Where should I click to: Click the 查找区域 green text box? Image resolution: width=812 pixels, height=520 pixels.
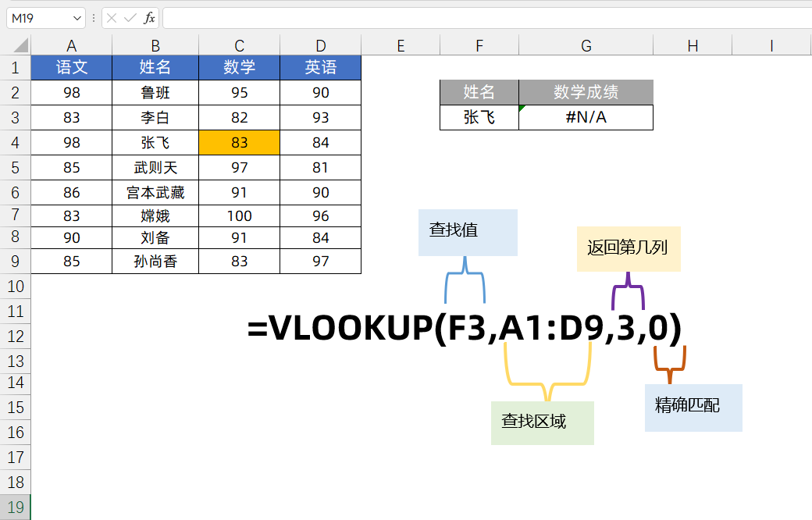pyautogui.click(x=542, y=423)
